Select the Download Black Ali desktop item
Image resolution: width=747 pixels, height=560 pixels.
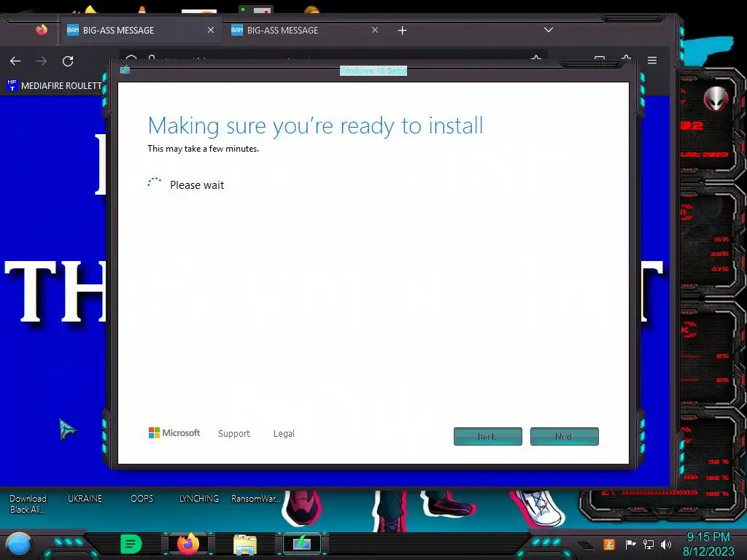[x=28, y=504]
